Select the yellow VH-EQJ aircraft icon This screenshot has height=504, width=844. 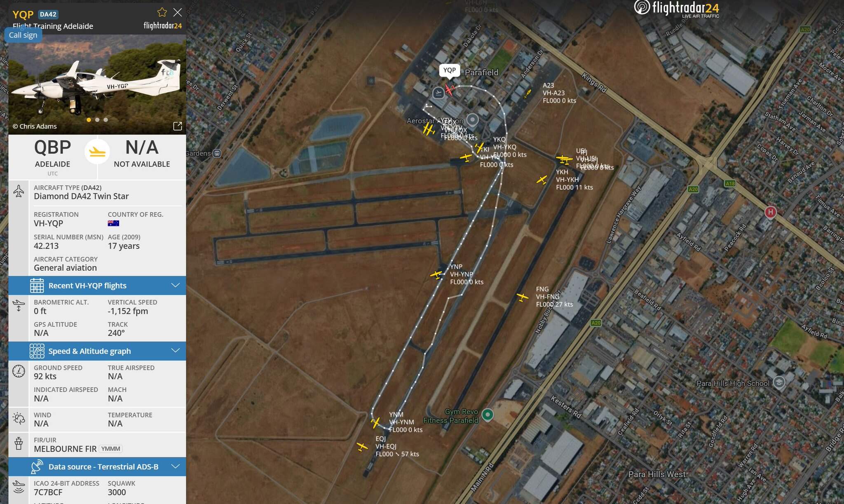[362, 447]
